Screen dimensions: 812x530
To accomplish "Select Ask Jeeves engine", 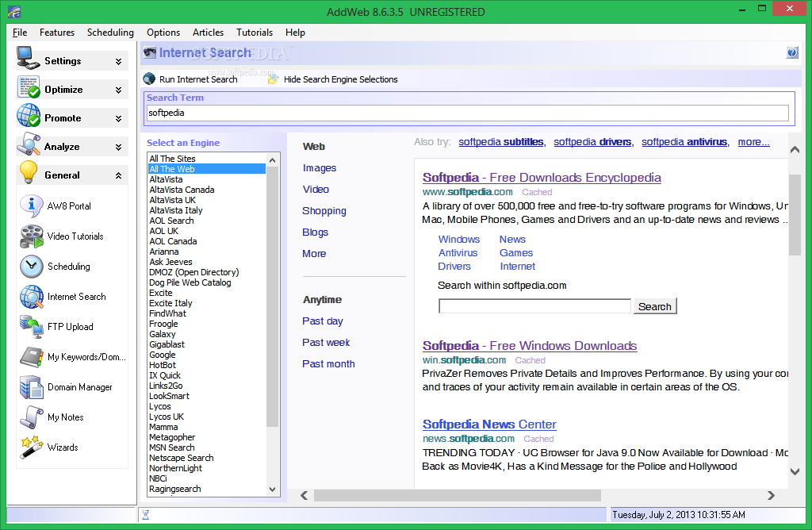I will click(x=171, y=262).
